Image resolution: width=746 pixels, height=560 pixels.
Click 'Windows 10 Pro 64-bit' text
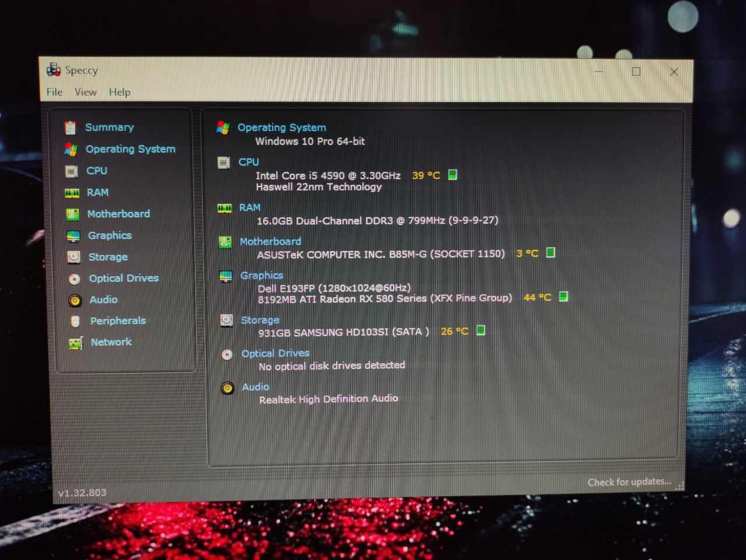coord(310,142)
